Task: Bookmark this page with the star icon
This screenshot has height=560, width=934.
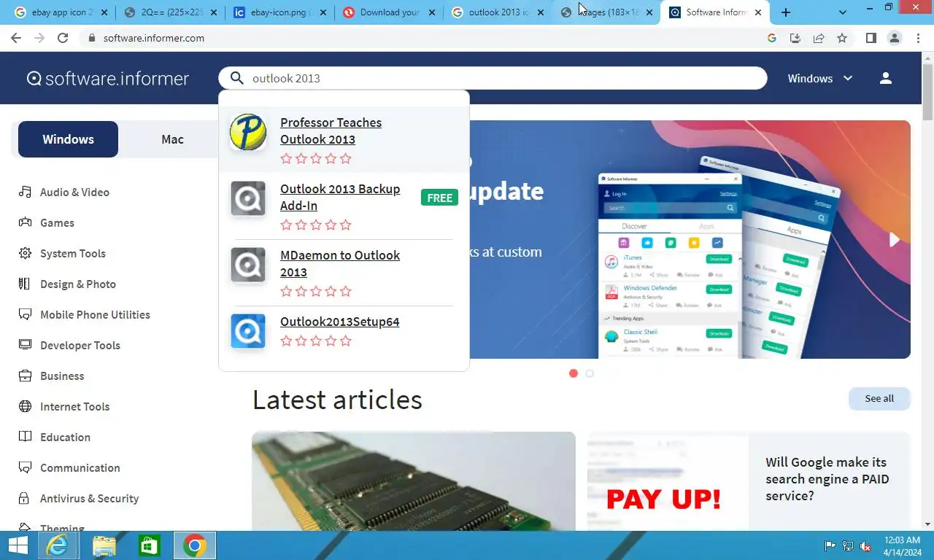Action: tap(842, 38)
